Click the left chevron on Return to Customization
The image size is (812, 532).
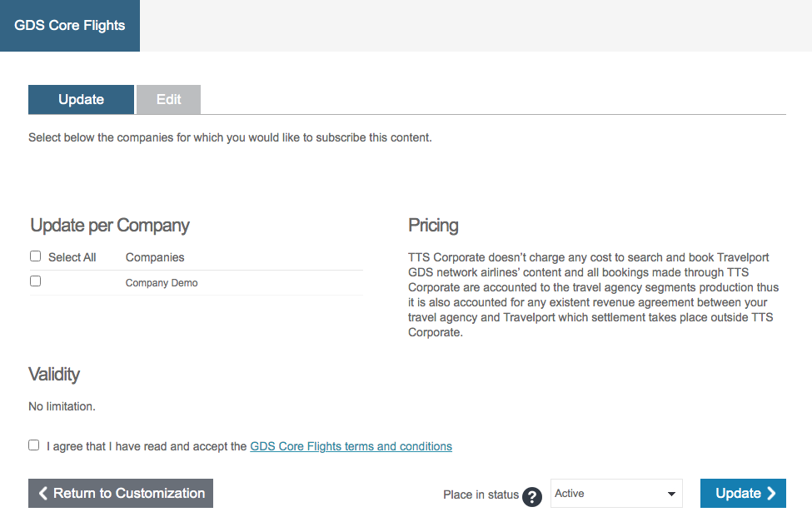[x=43, y=494]
